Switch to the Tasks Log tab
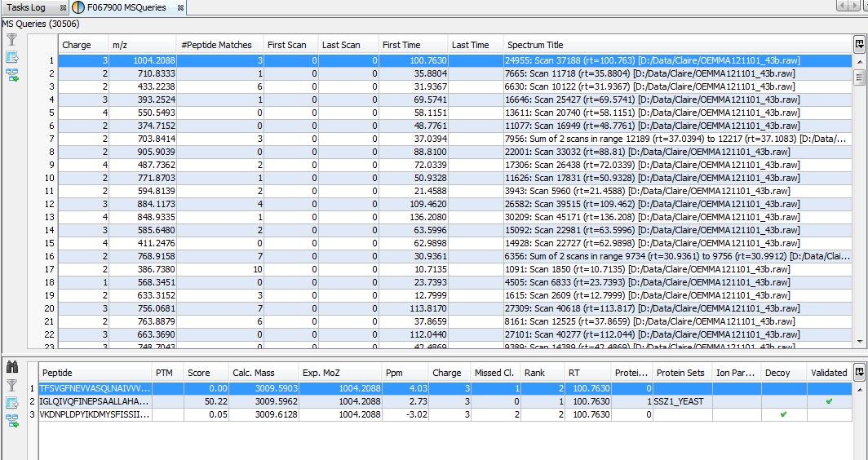 tap(27, 7)
